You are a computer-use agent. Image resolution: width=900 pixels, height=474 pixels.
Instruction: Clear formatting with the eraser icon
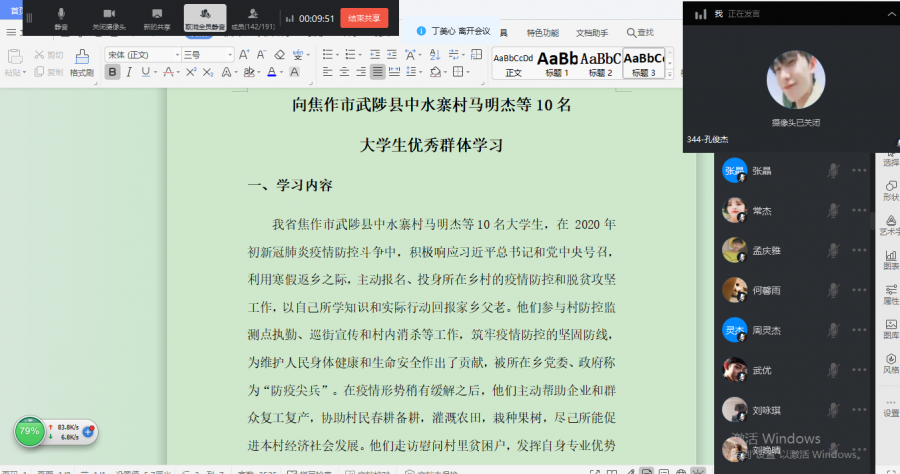pyautogui.click(x=280, y=55)
